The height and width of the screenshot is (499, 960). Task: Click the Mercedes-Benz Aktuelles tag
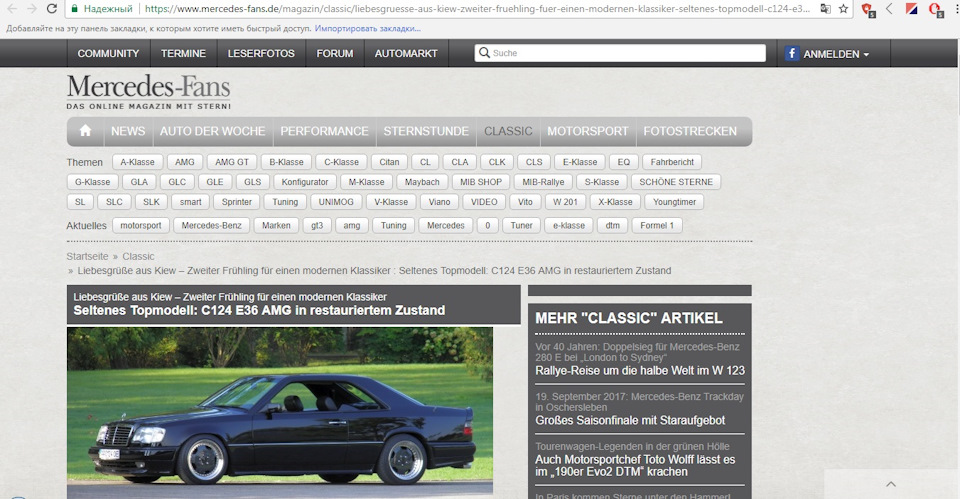coord(211,225)
